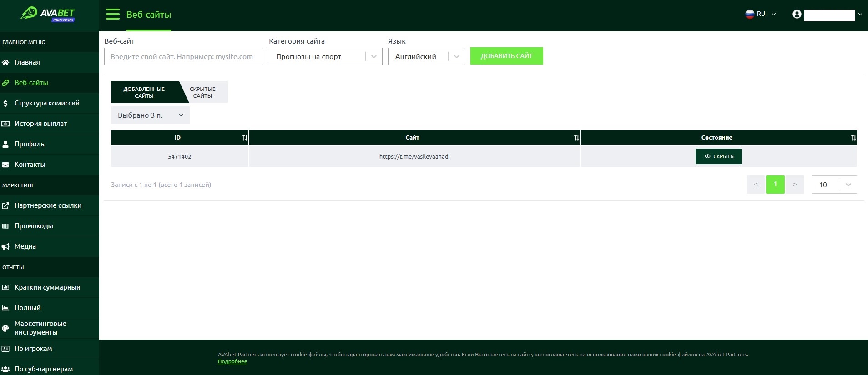The image size is (868, 375).
Task: Go to next page arrow in pagination
Action: (795, 185)
